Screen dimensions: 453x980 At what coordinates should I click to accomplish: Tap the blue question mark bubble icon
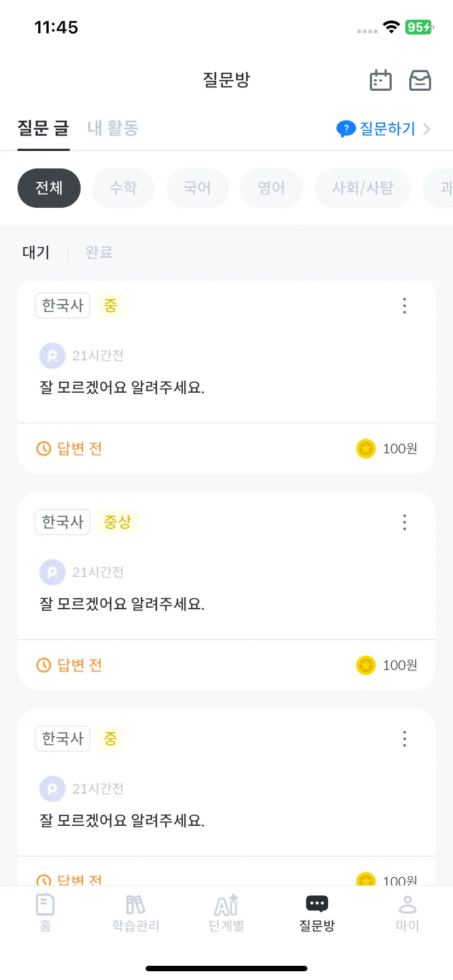(x=346, y=129)
